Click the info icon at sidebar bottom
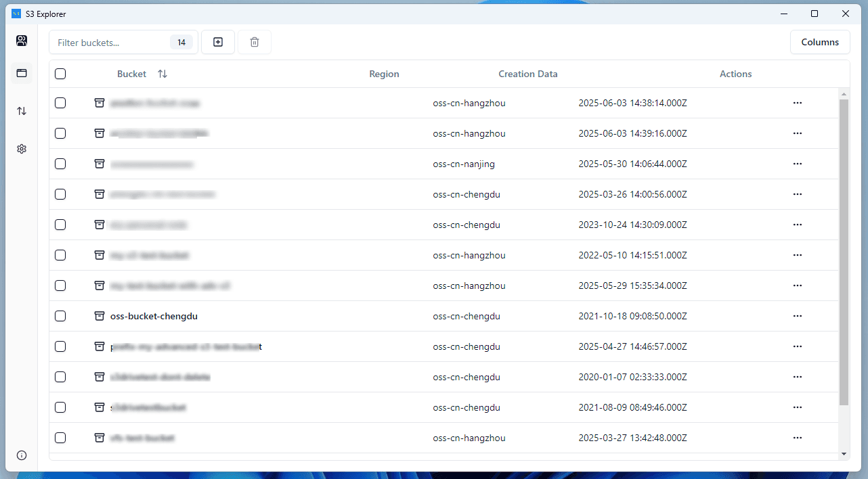This screenshot has width=868, height=479. 22,455
